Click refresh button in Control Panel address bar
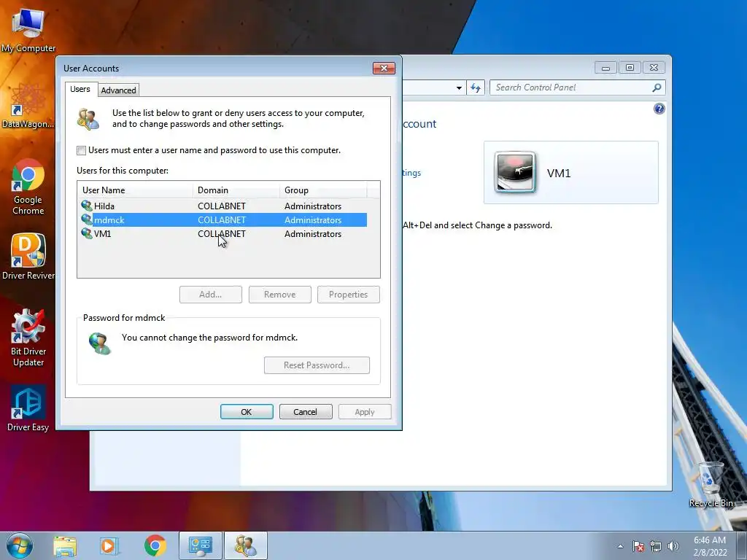The image size is (747, 560). click(x=476, y=87)
